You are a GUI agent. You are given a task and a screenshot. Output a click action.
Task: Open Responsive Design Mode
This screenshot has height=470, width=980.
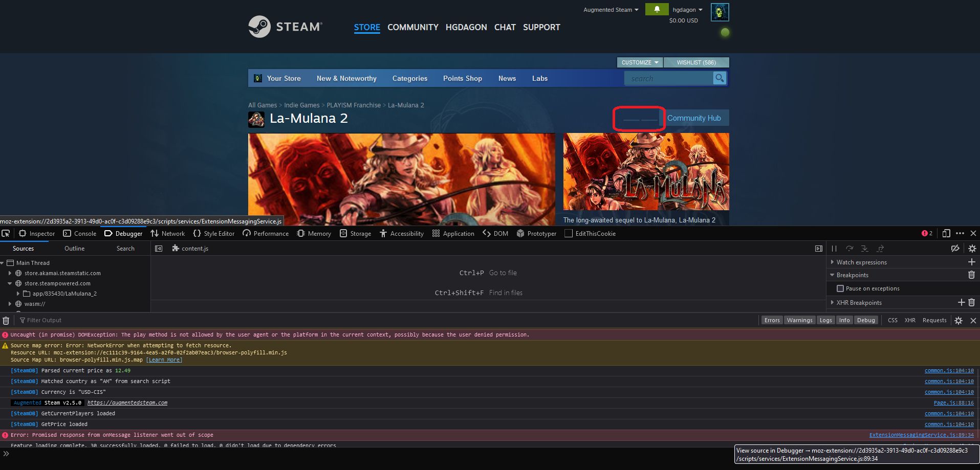[x=946, y=233]
